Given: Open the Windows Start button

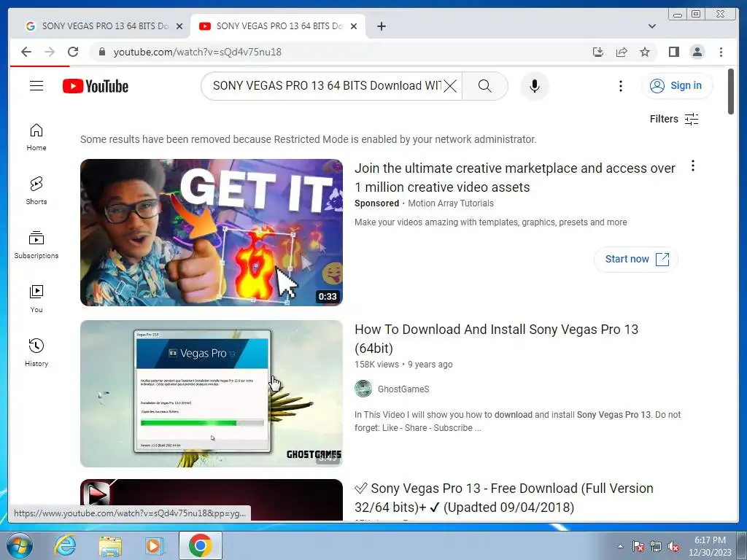Looking at the screenshot, I should 20,545.
